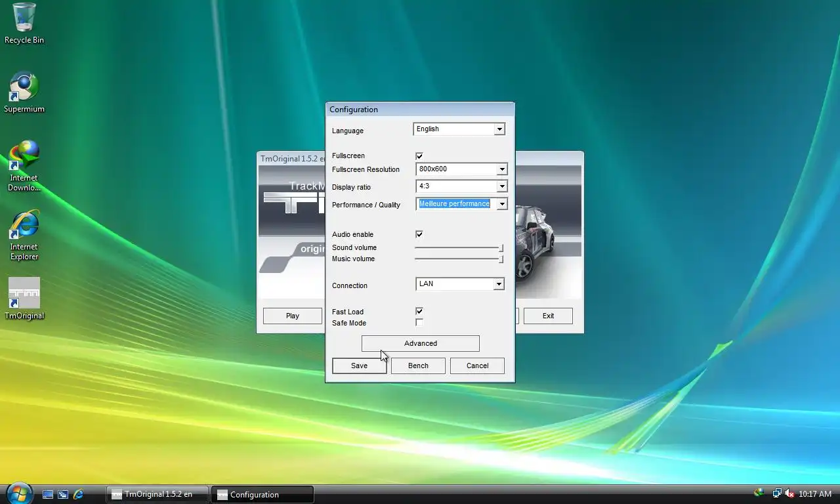Cancel the Configuration dialog
The height and width of the screenshot is (504, 840).
click(477, 366)
